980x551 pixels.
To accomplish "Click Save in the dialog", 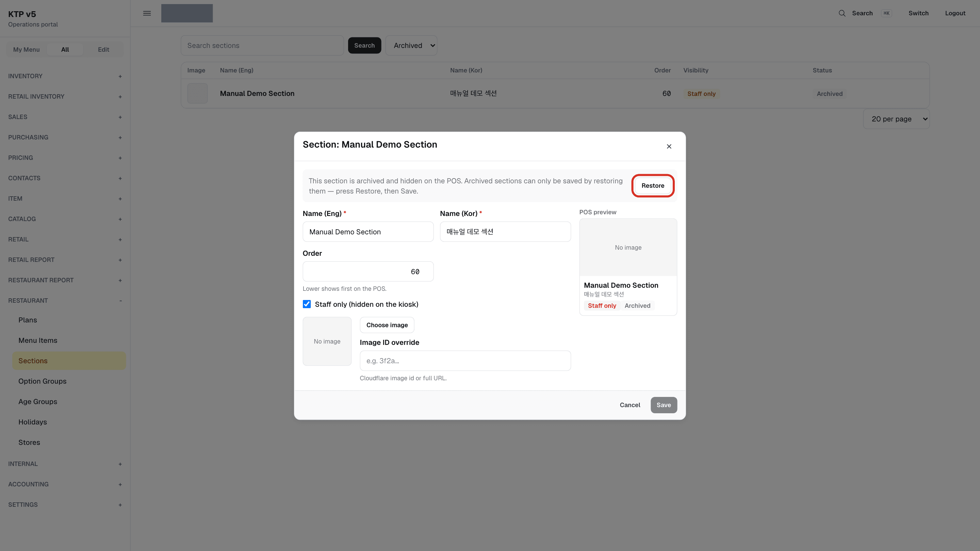I will [x=664, y=405].
